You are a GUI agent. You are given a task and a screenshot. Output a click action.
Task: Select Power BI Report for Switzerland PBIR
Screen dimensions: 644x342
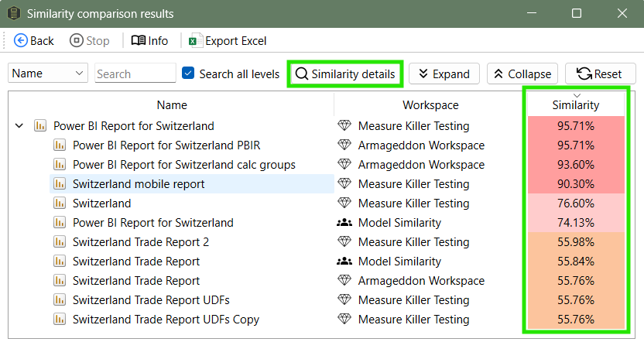166,145
